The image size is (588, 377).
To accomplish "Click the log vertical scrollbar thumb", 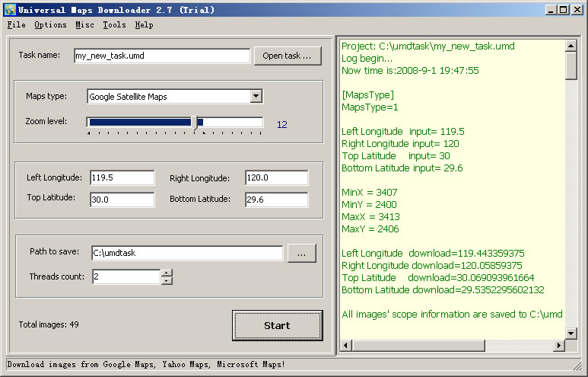I will click(x=571, y=65).
